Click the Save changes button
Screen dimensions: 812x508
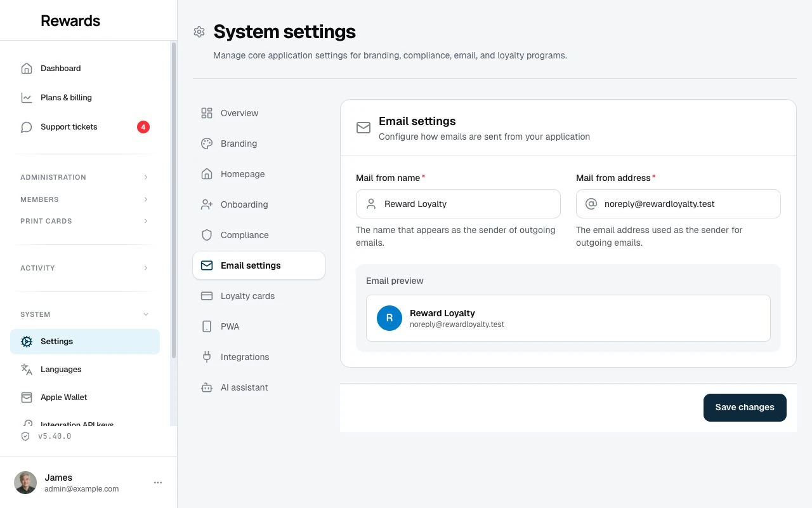[745, 408]
